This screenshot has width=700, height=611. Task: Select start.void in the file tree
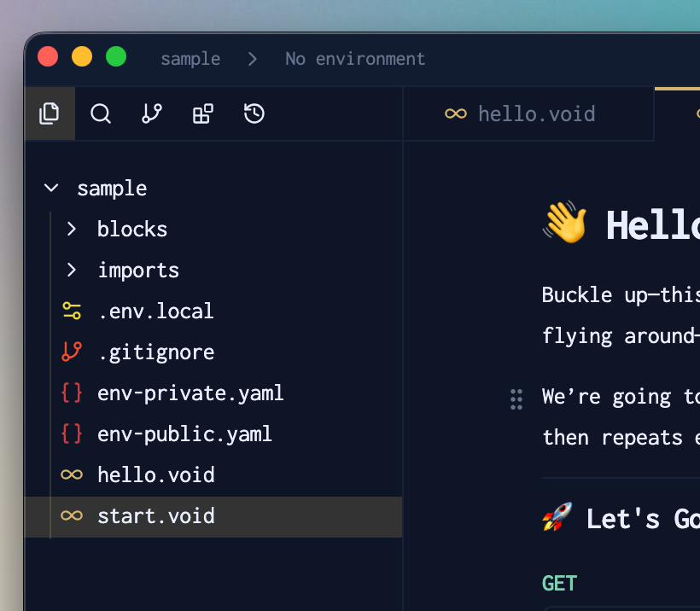pyautogui.click(x=213, y=517)
